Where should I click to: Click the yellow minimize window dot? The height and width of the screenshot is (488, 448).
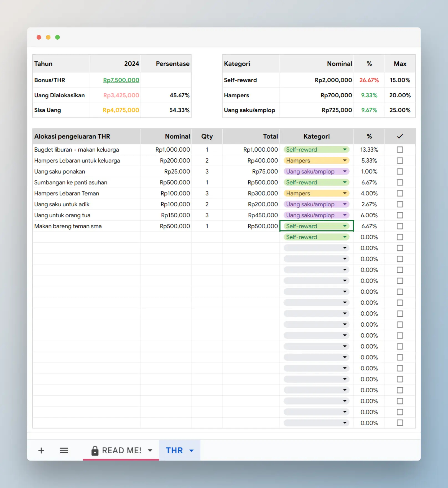48,37
